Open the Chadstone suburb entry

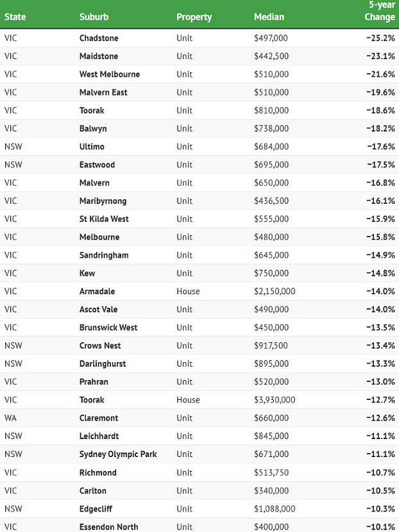coord(99,38)
